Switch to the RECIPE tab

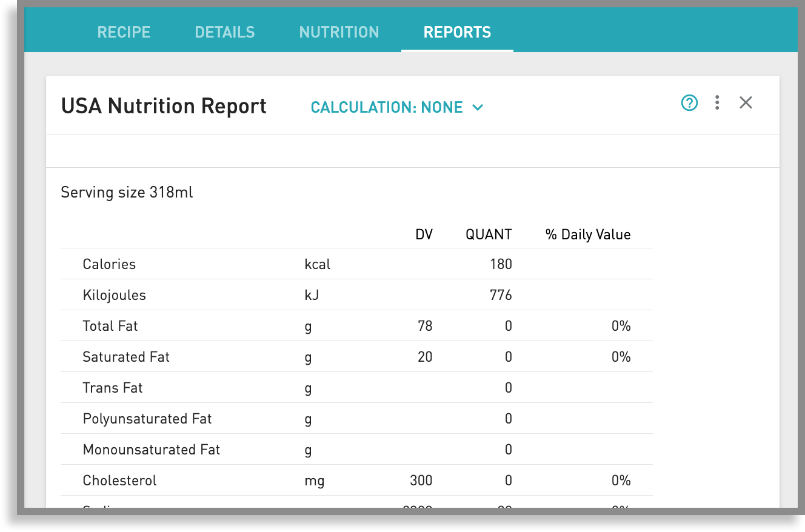(x=124, y=32)
